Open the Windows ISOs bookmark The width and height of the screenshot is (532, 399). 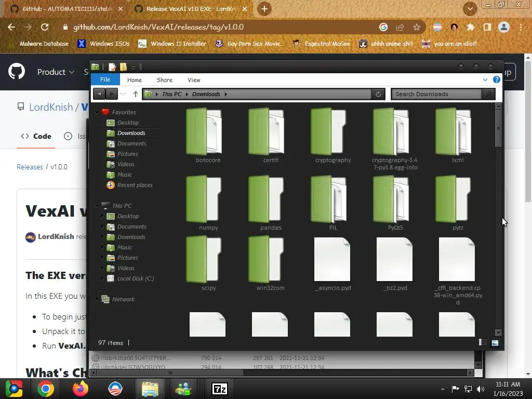103,44
